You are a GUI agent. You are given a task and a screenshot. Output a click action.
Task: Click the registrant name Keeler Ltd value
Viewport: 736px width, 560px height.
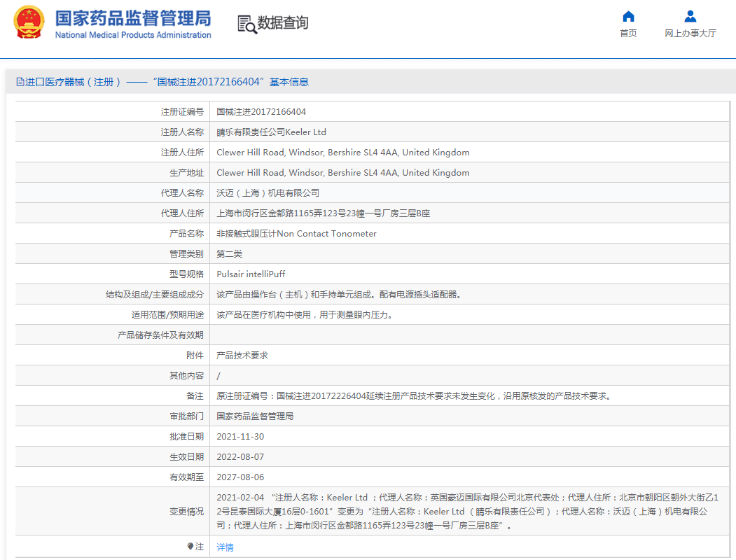271,132
